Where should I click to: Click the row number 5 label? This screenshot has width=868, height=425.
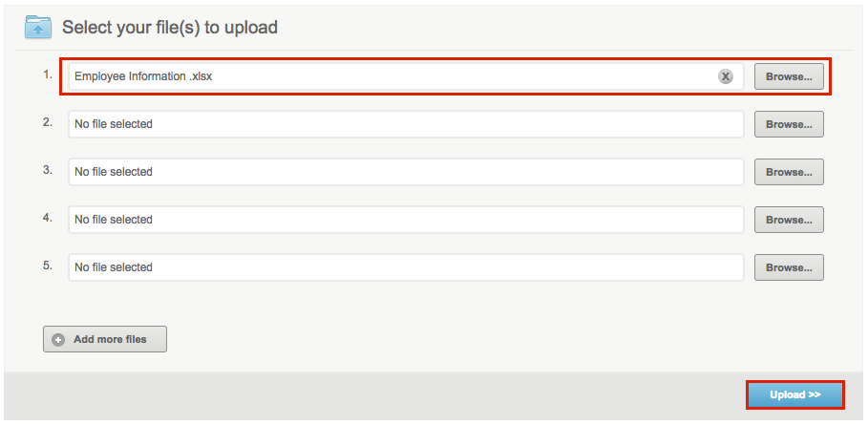point(48,265)
